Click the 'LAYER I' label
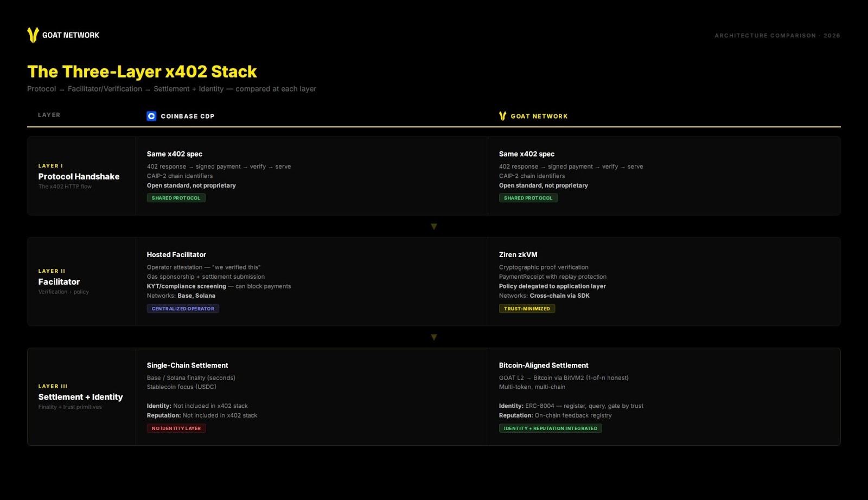Viewport: 868px width, 500px height. click(50, 166)
